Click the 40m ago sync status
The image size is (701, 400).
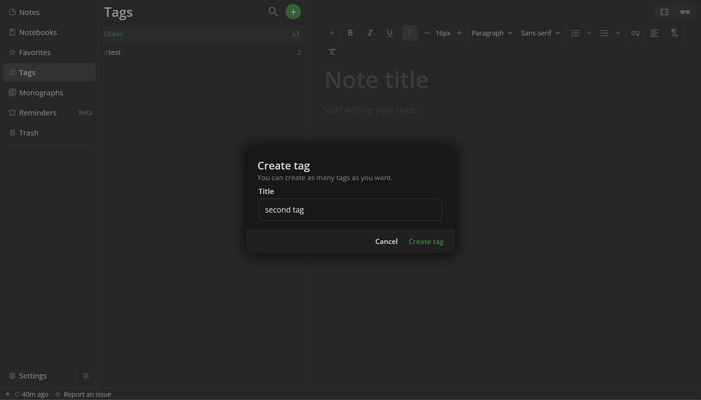coord(31,394)
